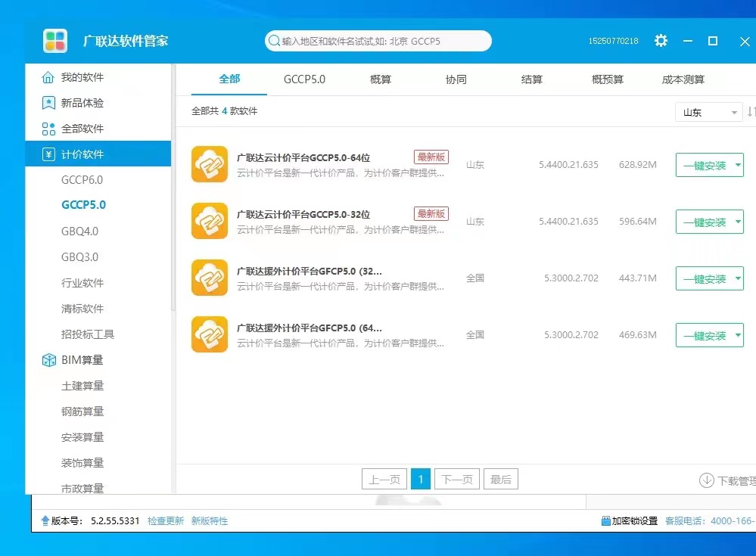Viewport: 756px width, 556px height.
Task: Click the search magnifier icon
Action: (275, 41)
